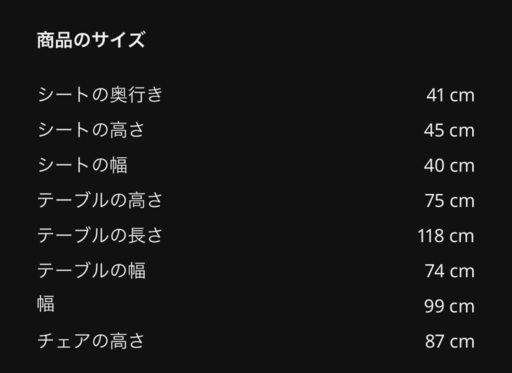The image size is (512, 373).
Task: Select the standalone 幅 label
Action: tap(46, 304)
